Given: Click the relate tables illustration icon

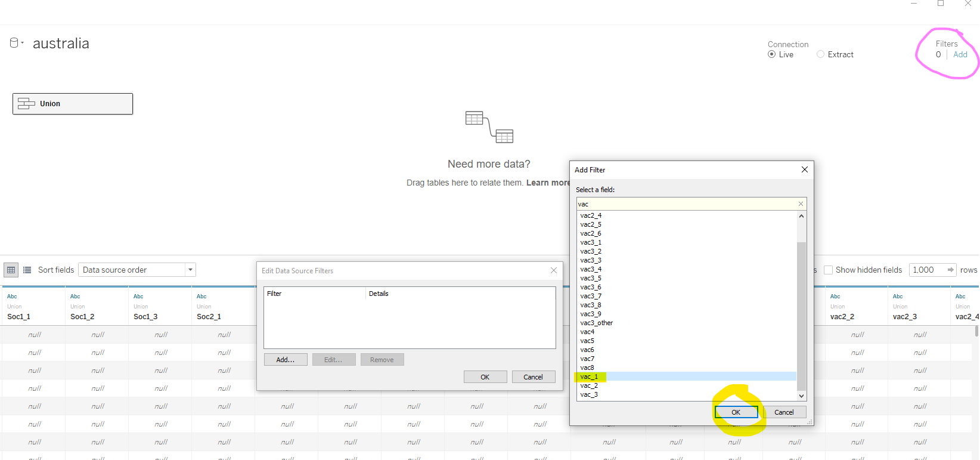Looking at the screenshot, I should click(489, 127).
